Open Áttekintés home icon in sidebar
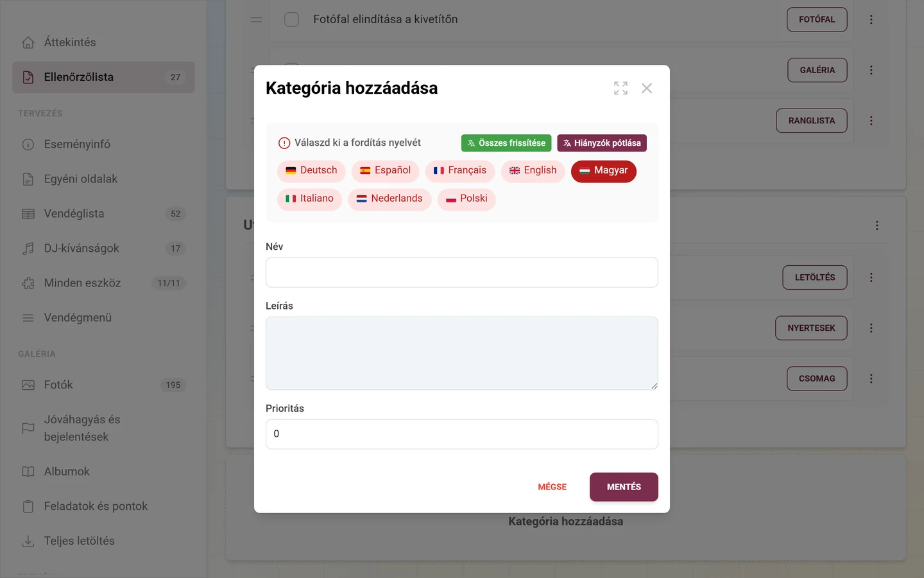This screenshot has width=924, height=578. tap(28, 42)
